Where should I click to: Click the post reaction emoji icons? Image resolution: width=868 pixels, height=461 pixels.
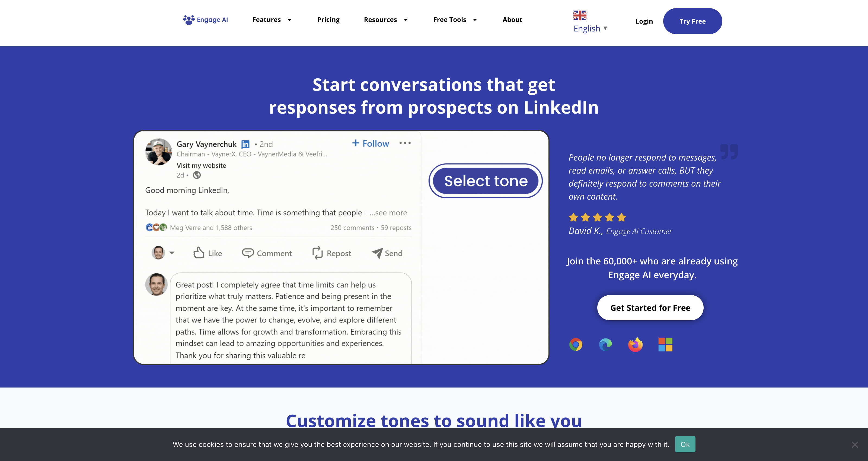[156, 228]
